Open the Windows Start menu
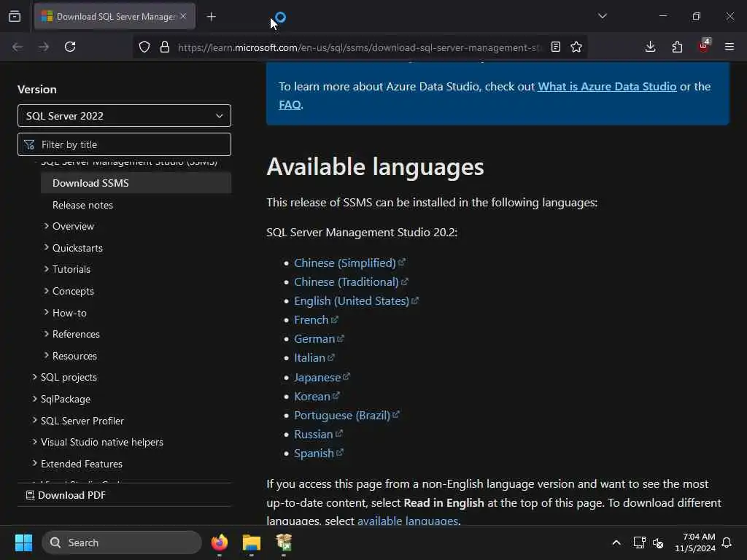Image resolution: width=747 pixels, height=560 pixels. [23, 542]
